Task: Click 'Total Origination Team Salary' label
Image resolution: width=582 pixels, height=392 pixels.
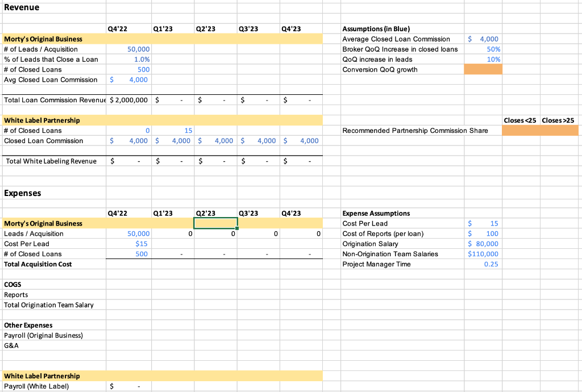Action: (x=49, y=305)
